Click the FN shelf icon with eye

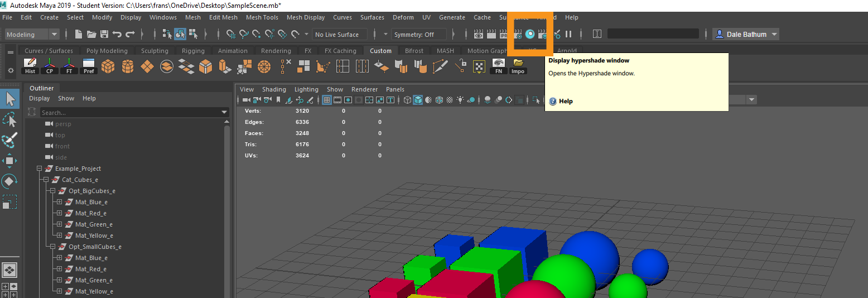(x=499, y=66)
